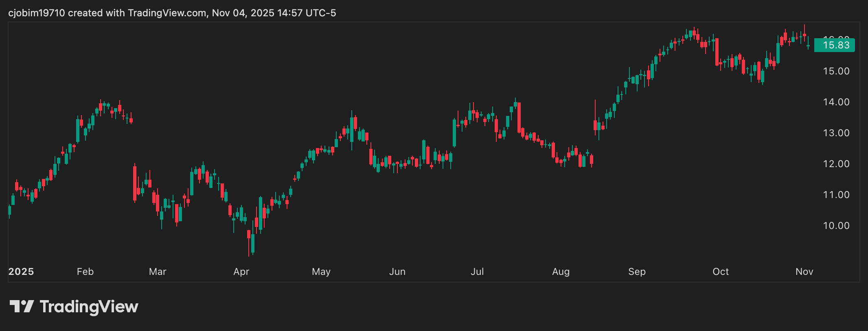Click the 10.00 price axis label

pyautogui.click(x=836, y=226)
